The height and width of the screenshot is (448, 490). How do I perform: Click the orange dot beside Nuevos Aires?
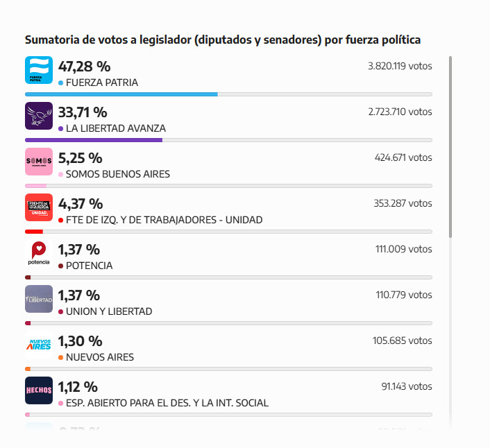coord(61,358)
